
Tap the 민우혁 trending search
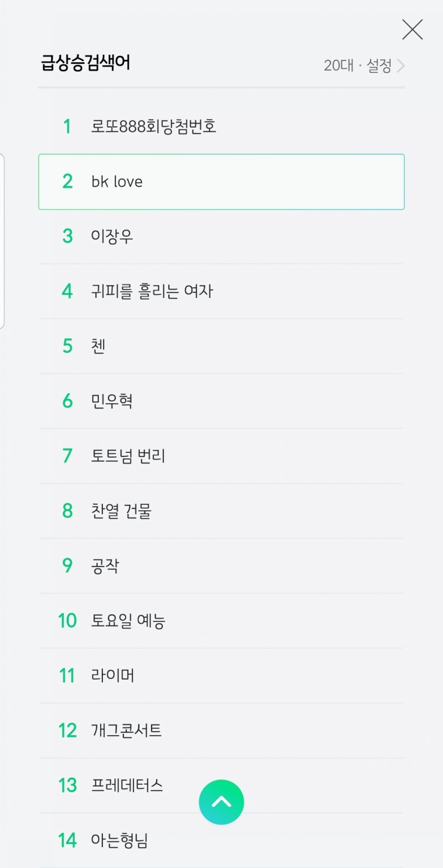point(221,401)
